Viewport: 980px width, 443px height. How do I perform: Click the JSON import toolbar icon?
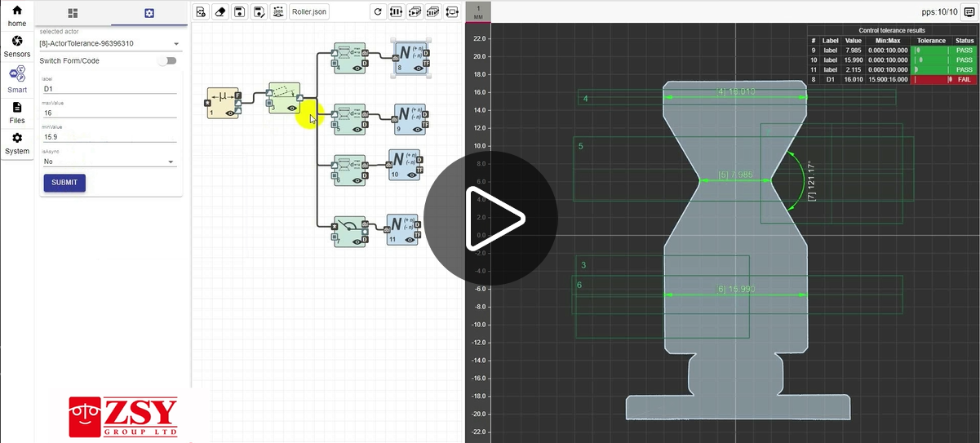tap(279, 12)
